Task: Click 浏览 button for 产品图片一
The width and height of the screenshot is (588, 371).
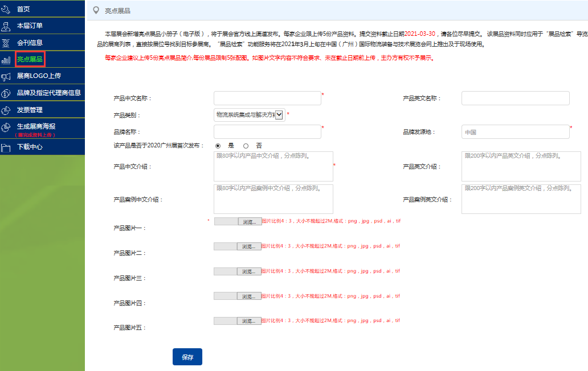Action: (x=250, y=222)
